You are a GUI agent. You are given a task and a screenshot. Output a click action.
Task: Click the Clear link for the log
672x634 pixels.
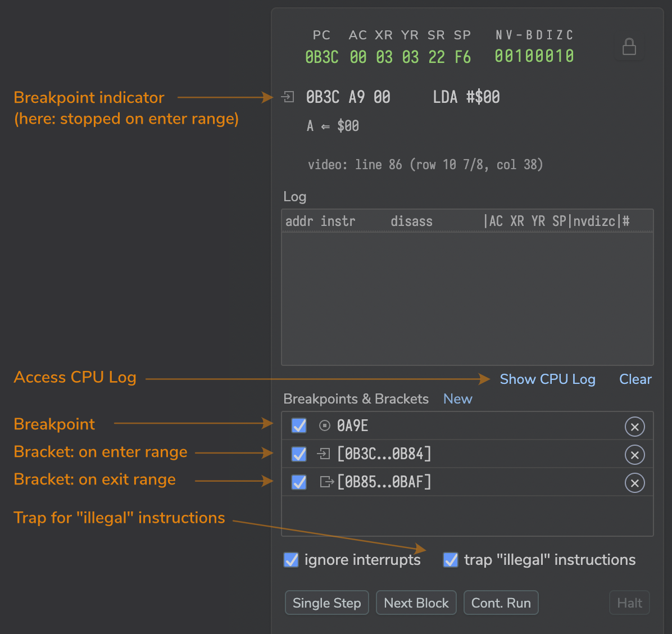[x=635, y=379]
